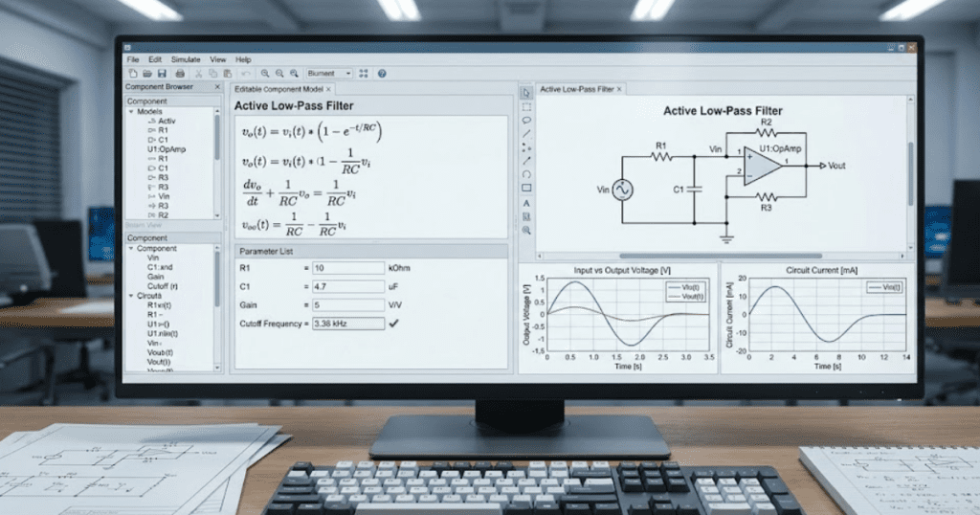Click the Save icon in the toolbar
980x515 pixels.
pos(163,74)
